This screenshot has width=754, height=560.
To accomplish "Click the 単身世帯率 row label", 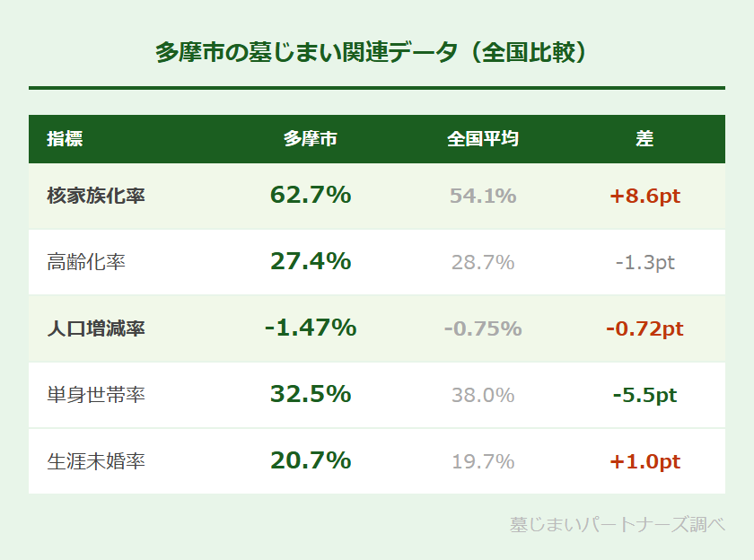I will pos(96,395).
